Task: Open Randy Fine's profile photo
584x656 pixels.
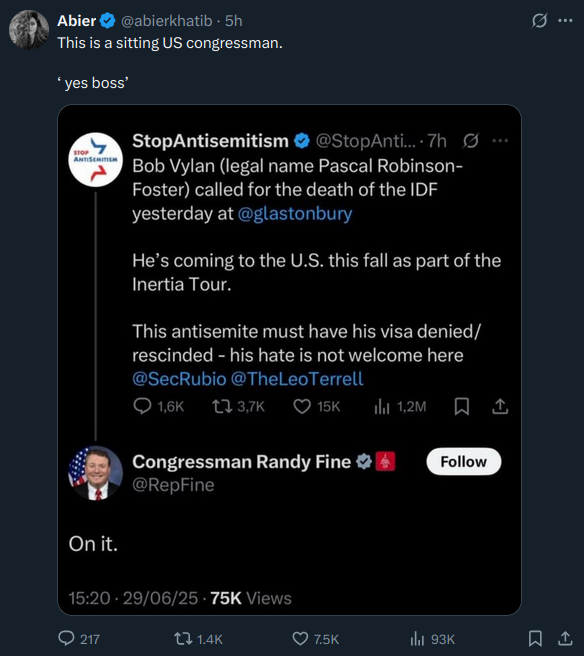Action: [x=95, y=473]
